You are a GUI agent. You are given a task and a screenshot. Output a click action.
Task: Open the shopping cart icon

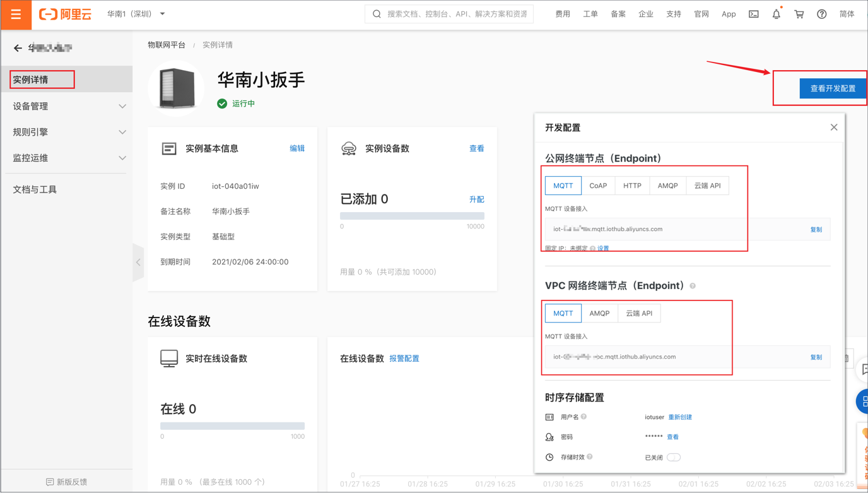pos(799,14)
